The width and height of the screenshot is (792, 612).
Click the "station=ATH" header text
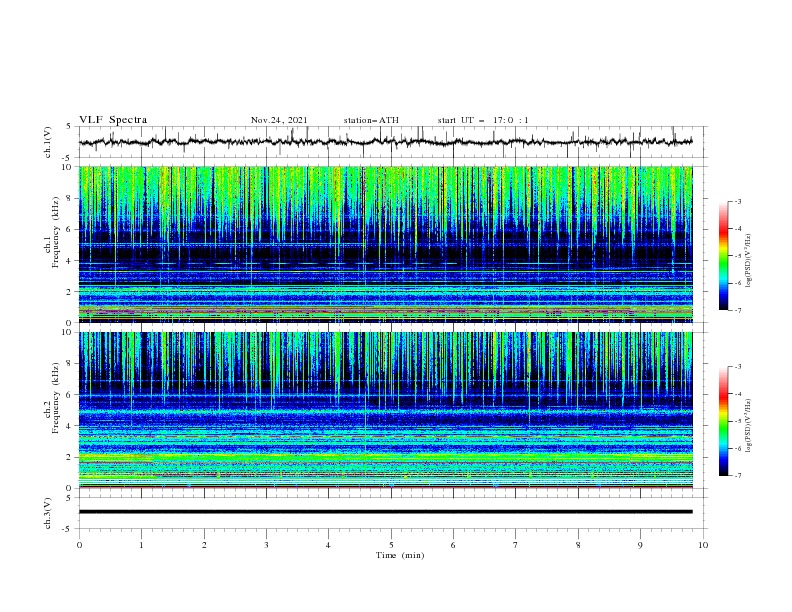tap(371, 120)
